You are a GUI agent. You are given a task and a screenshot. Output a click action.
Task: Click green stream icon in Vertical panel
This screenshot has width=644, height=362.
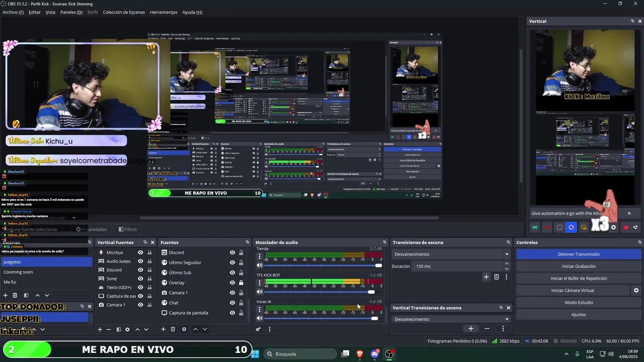click(x=535, y=227)
